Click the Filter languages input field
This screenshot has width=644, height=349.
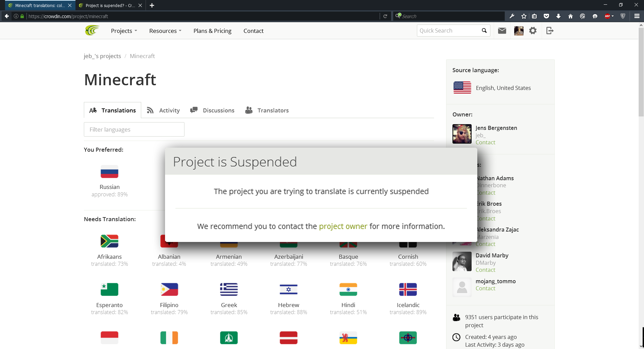pos(134,130)
